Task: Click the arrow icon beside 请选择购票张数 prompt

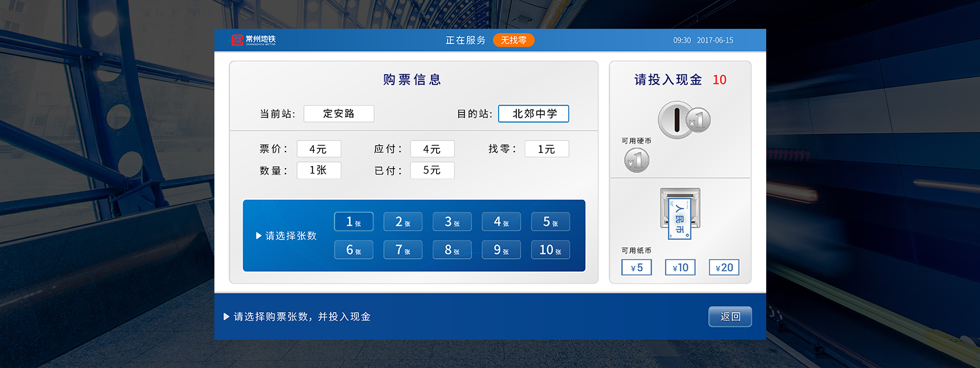Action: [226, 316]
